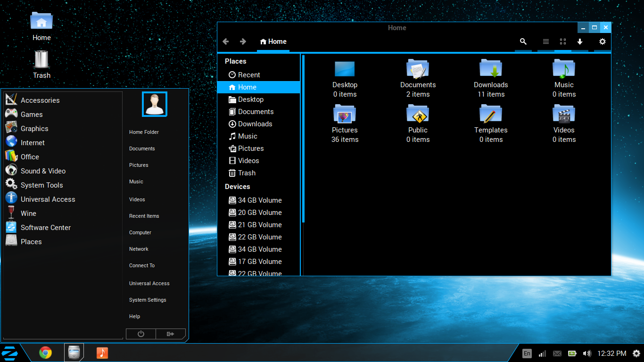Open the Music folder icon
Screen dimensions: 644x362
pos(564,69)
